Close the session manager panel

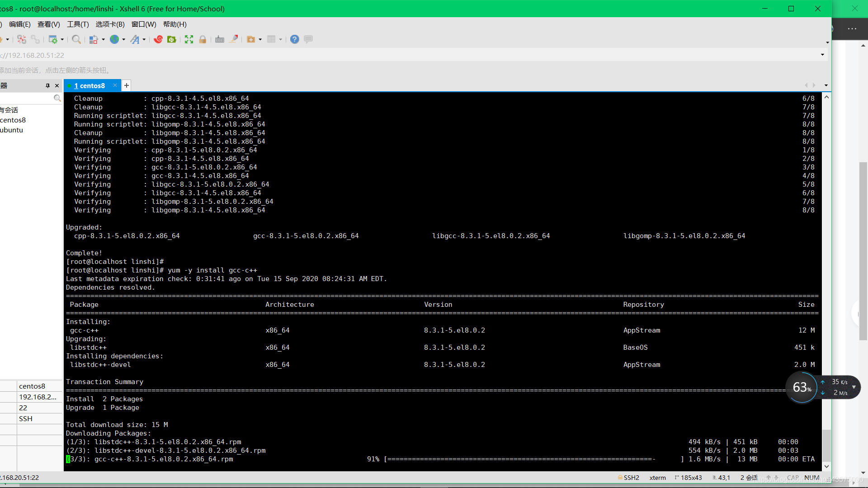57,85
